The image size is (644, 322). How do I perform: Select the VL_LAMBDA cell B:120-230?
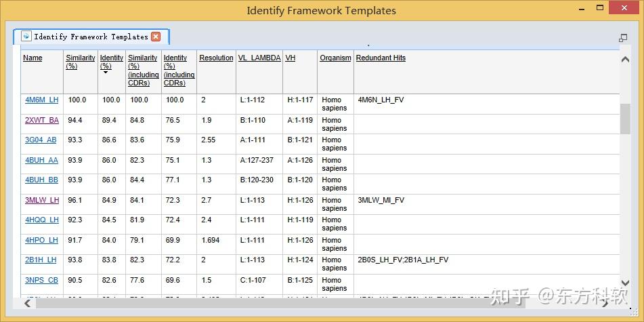coord(257,180)
